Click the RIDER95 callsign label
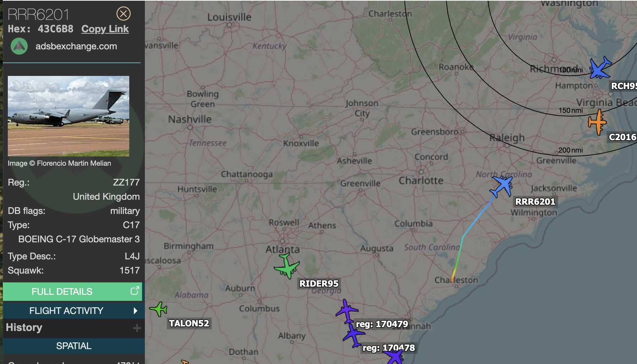The image size is (637, 364). tap(319, 283)
